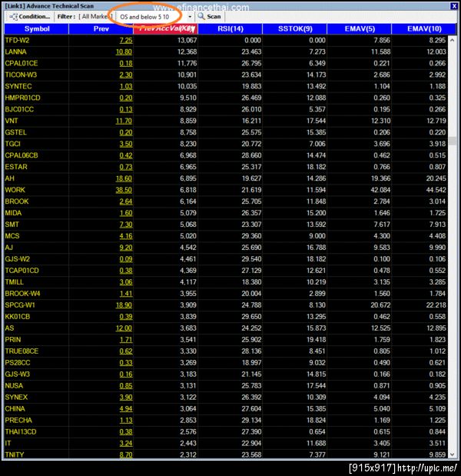Image resolution: width=461 pixels, height=476 pixels.
Task: Select symbol HMPR01CD
Action: coord(22,98)
